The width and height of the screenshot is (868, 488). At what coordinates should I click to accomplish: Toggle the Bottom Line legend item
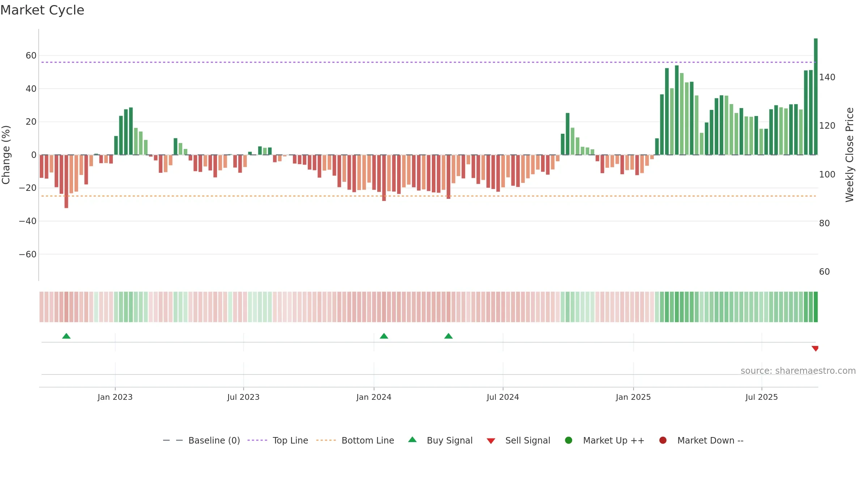(355, 440)
